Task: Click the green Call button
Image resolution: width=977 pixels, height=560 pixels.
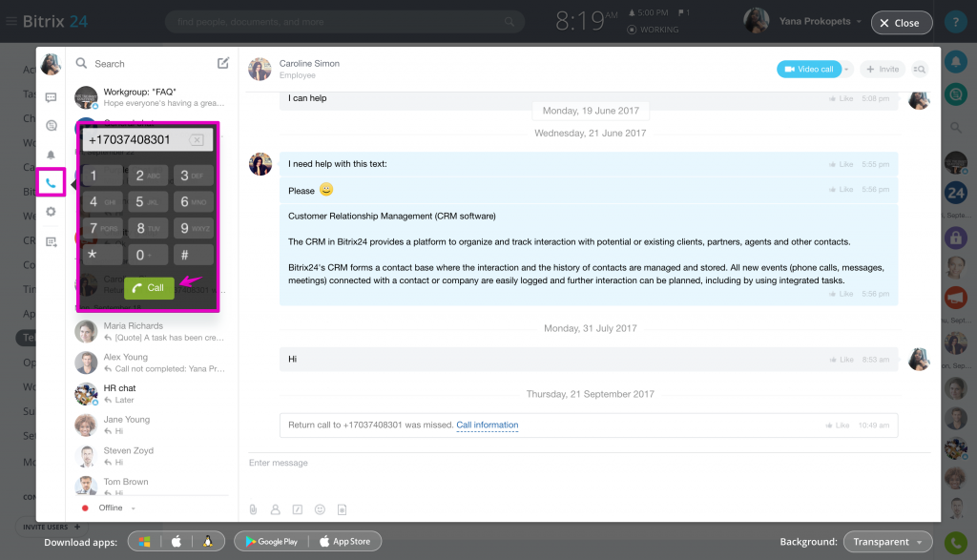Action: point(149,288)
